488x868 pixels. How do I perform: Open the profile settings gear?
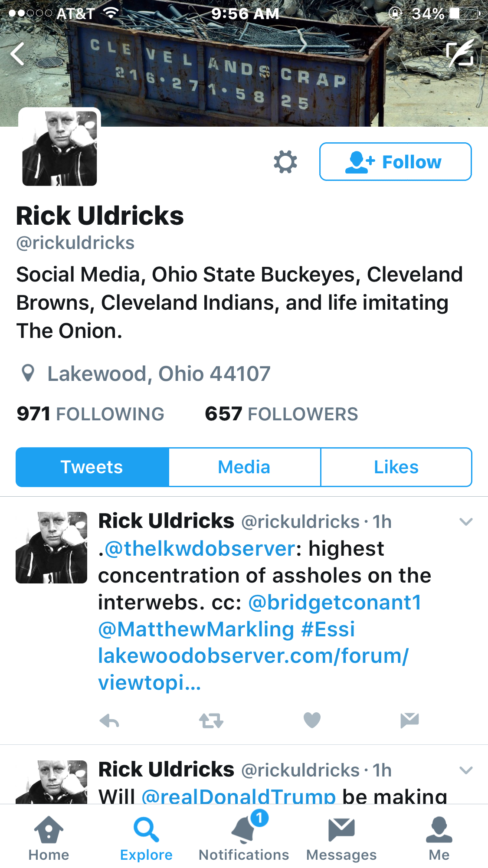pos(285,162)
